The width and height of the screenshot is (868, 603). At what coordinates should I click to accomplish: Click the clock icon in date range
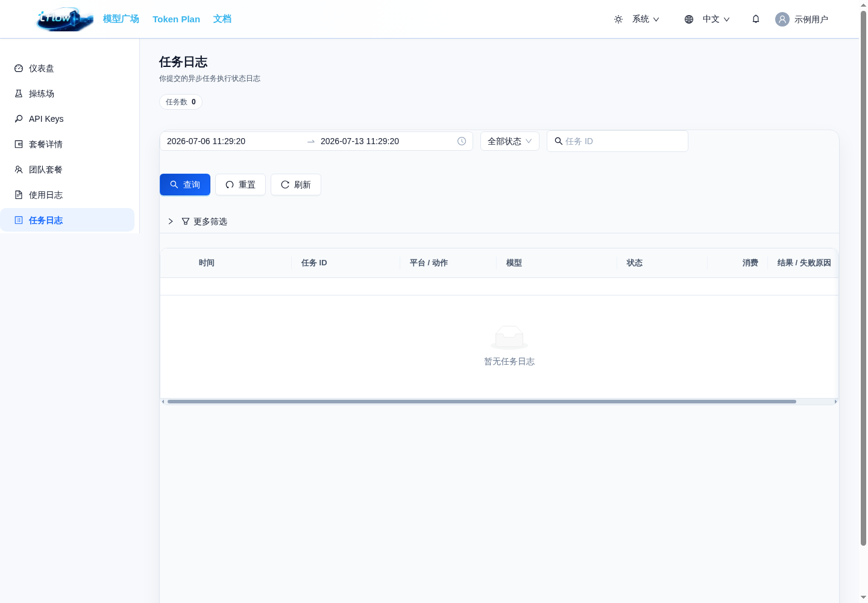(462, 141)
